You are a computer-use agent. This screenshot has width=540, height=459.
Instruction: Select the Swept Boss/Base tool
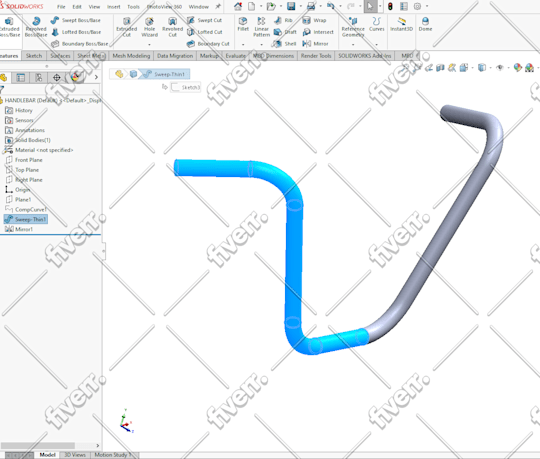coord(76,20)
